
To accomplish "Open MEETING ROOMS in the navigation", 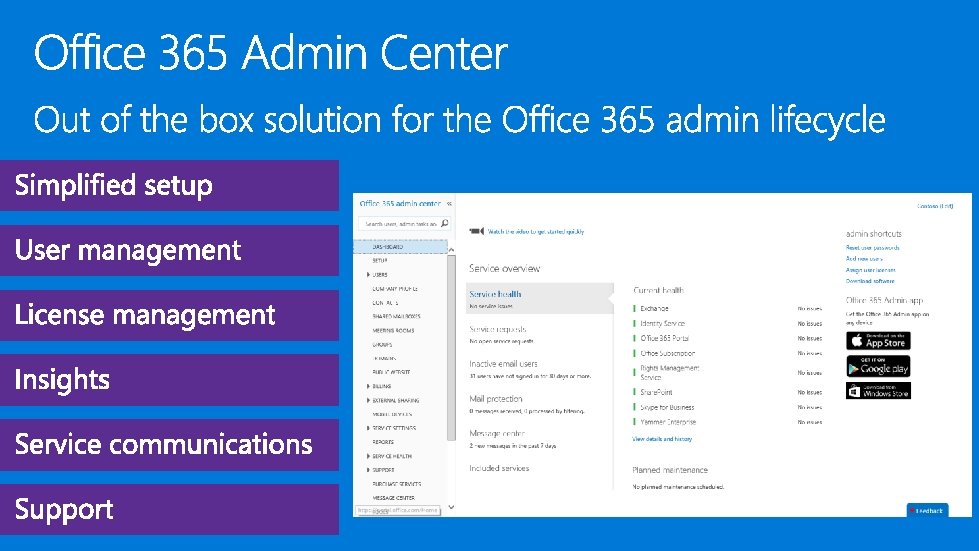I will (x=393, y=331).
